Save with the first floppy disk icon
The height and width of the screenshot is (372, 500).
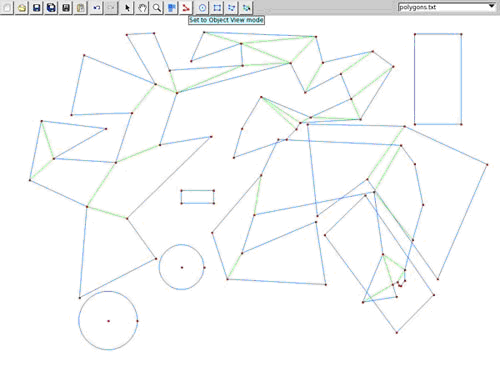point(36,7)
